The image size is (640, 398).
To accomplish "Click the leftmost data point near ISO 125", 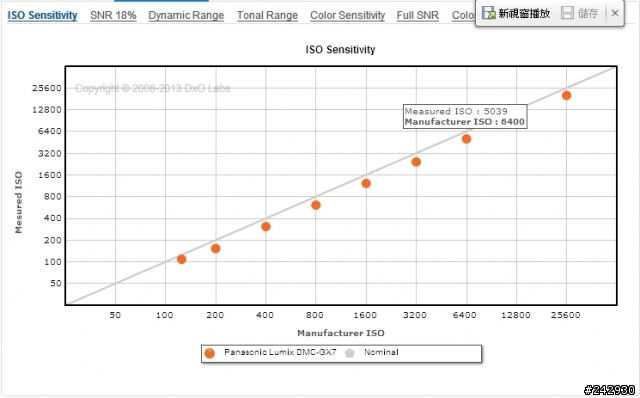I will click(182, 259).
